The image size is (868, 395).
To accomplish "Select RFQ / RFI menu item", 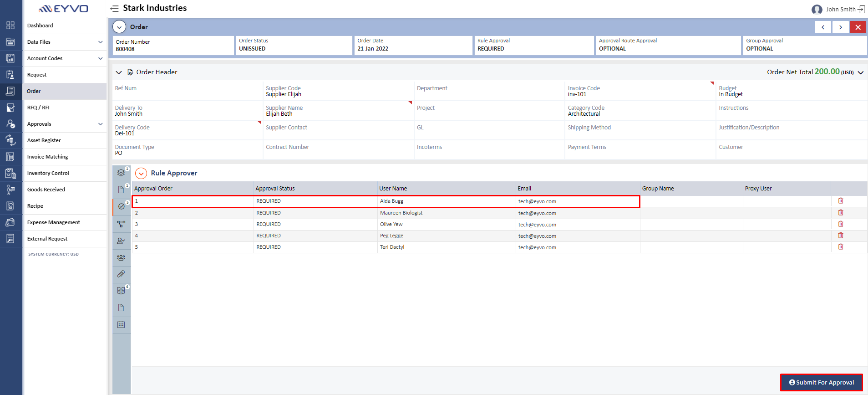I will tap(38, 108).
